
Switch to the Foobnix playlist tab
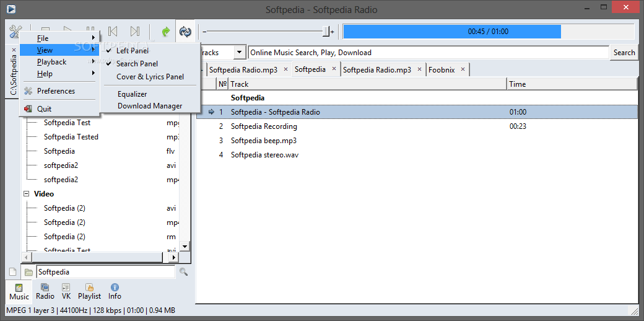point(442,70)
